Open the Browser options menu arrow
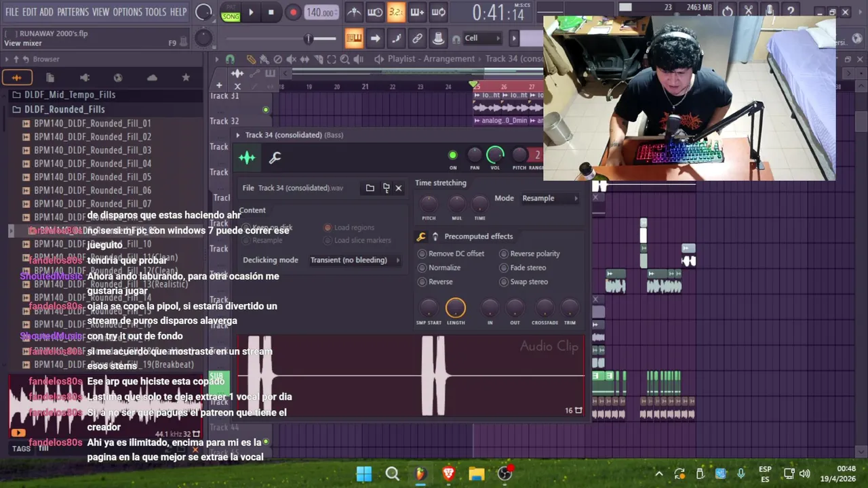Viewport: 868px width, 488px height. [7, 59]
